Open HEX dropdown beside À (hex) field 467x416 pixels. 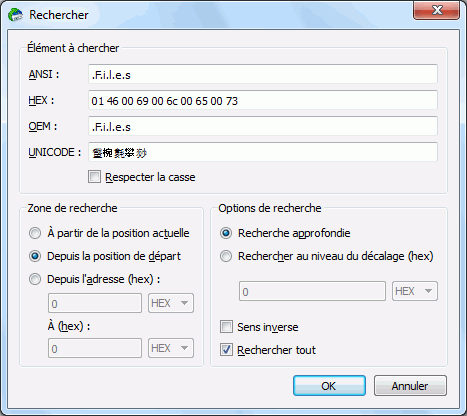click(x=171, y=348)
